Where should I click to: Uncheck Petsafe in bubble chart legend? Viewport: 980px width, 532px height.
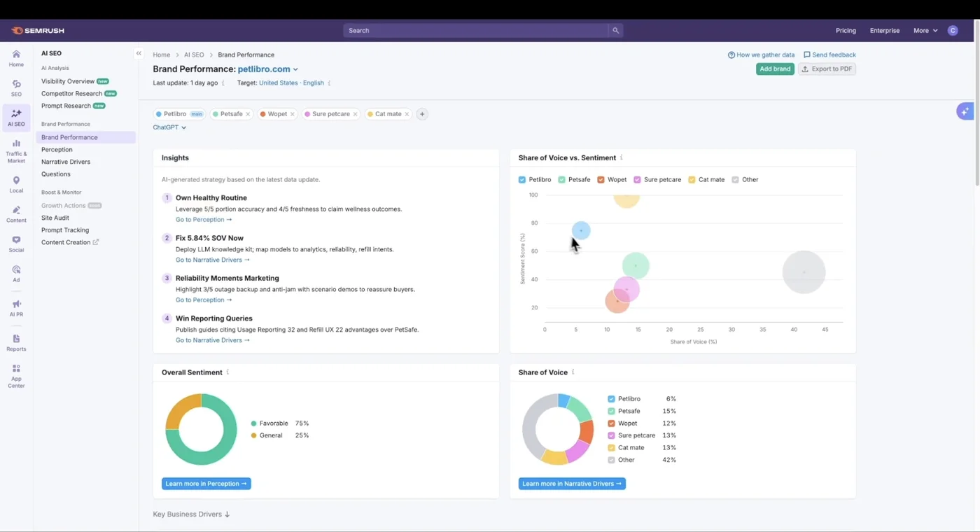point(561,180)
